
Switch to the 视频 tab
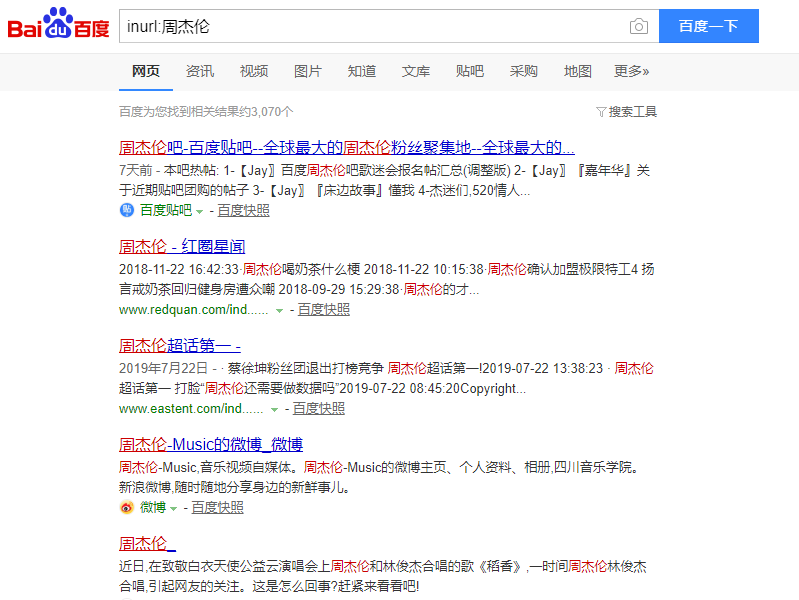click(254, 71)
